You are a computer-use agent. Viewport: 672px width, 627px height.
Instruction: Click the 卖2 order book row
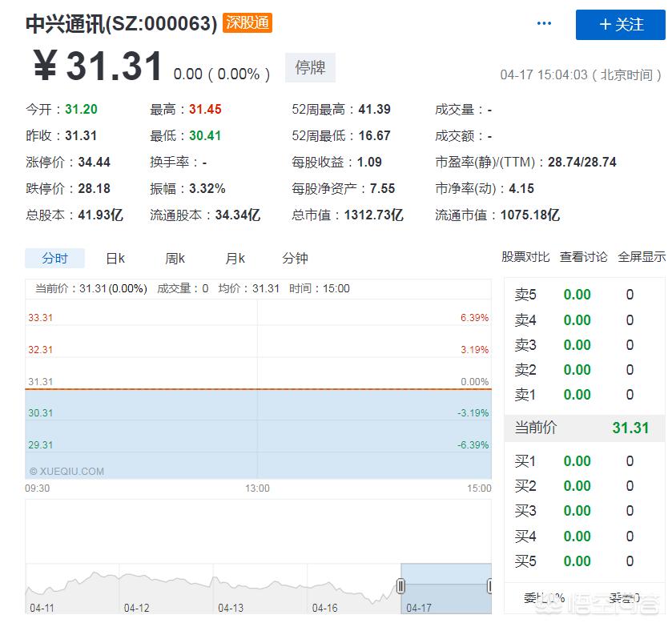coord(585,369)
